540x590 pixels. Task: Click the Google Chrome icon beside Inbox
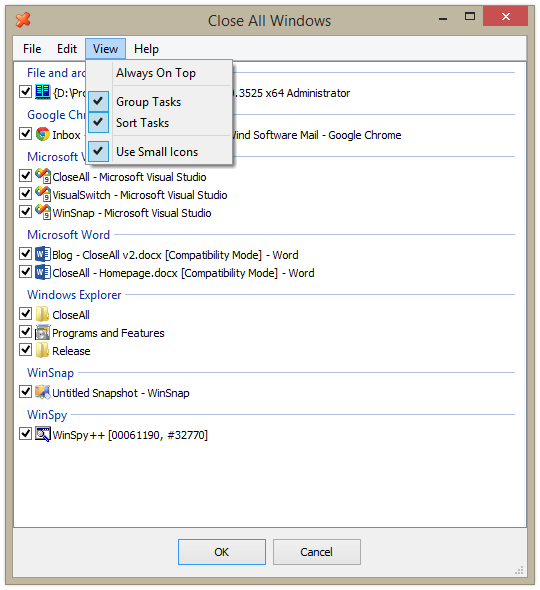click(43, 134)
